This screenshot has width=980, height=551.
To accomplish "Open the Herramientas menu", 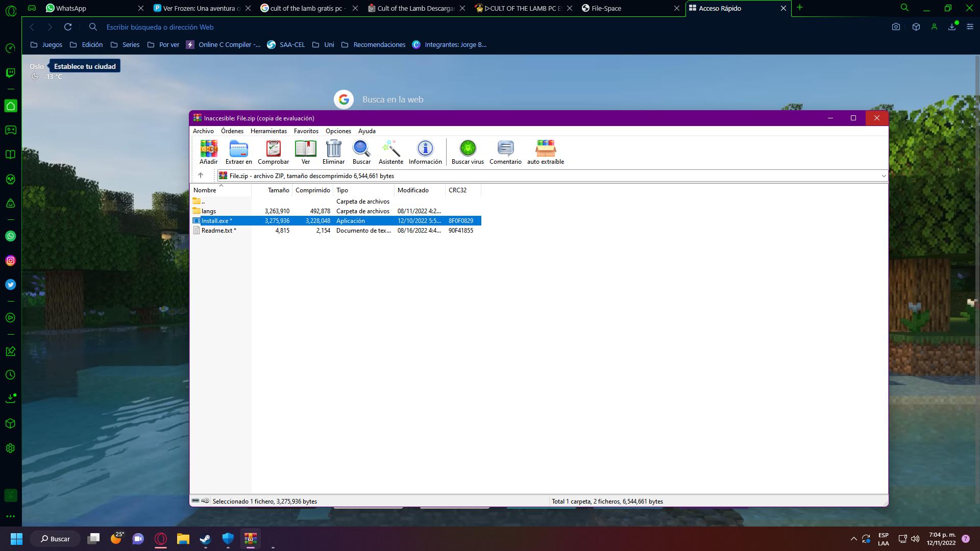I will (268, 131).
